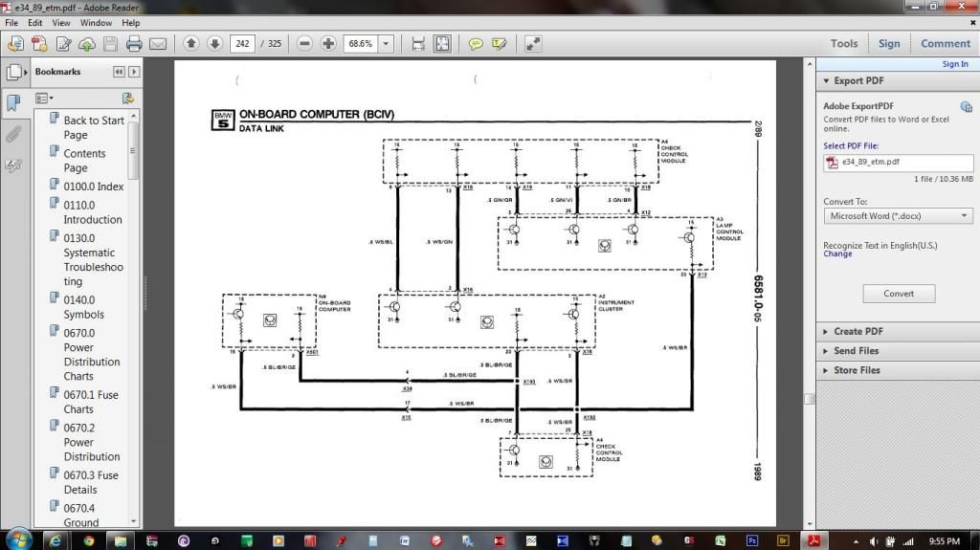Click the Convert button

[x=899, y=294]
